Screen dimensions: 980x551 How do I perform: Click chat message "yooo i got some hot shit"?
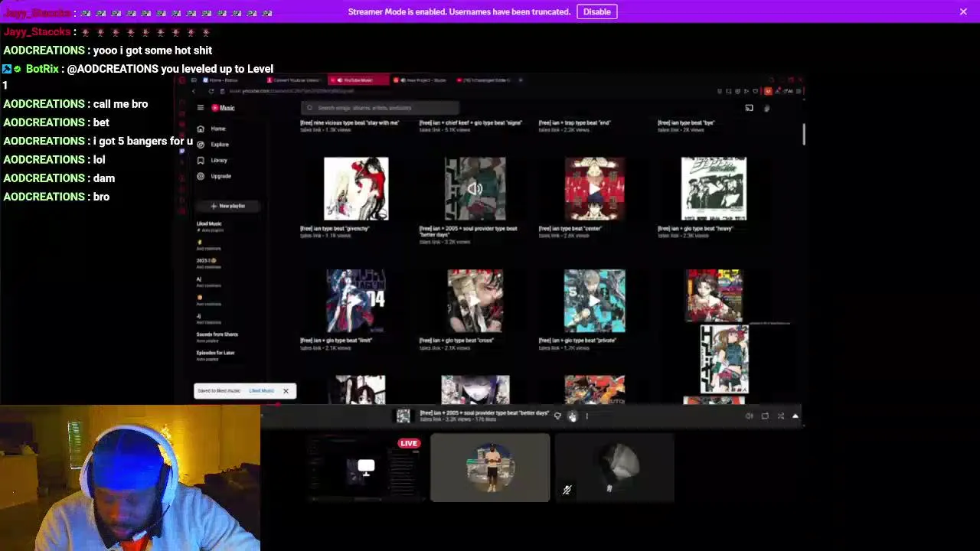point(152,51)
